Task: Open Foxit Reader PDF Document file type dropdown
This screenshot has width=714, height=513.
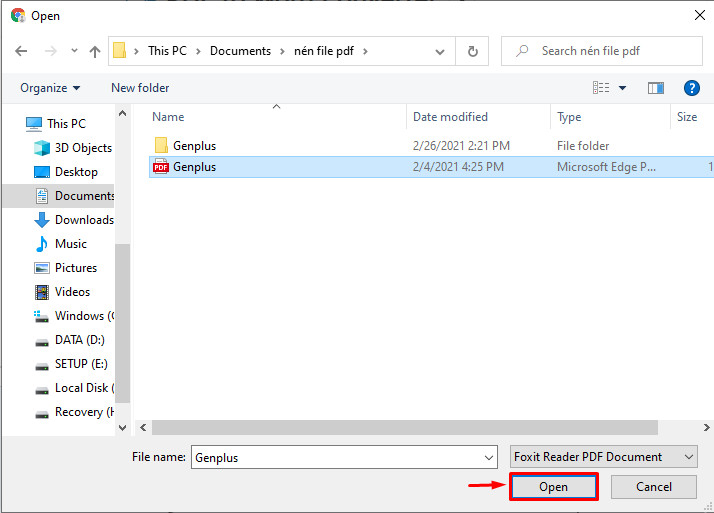Action: (x=604, y=457)
